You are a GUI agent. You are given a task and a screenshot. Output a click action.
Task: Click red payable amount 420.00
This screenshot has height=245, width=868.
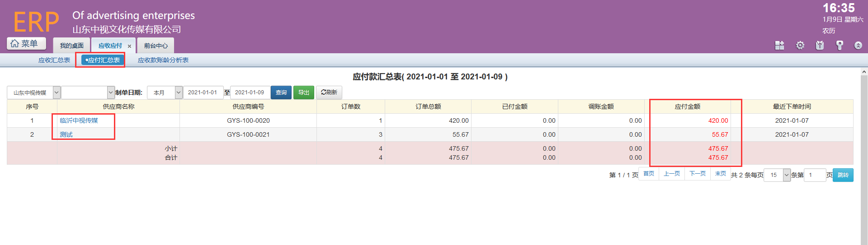[718, 120]
